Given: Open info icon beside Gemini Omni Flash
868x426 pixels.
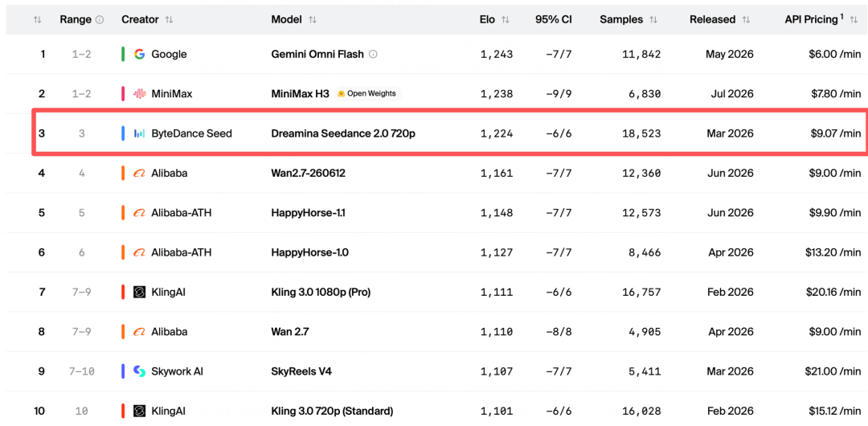Looking at the screenshot, I should click(x=373, y=55).
